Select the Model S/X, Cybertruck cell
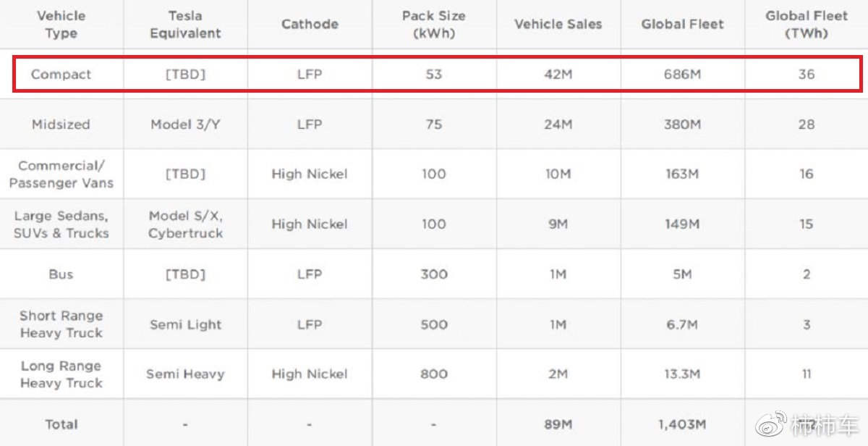 (x=185, y=224)
